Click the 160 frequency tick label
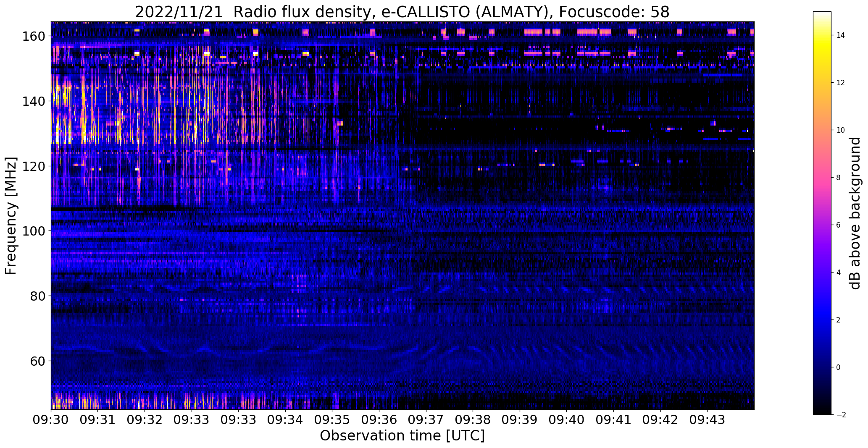 coord(33,37)
